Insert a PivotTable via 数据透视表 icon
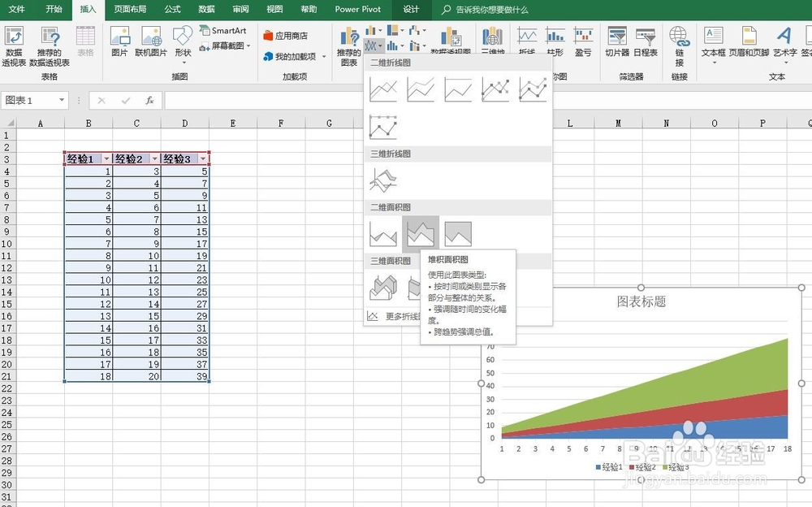 coord(14,45)
